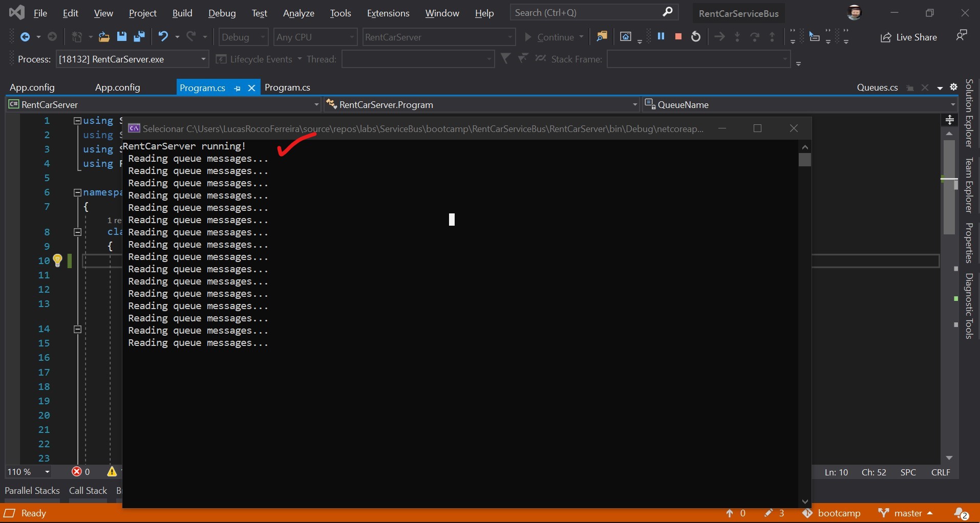Collapse the class block at line 8
Viewport: 980px width, 523px height.
pos(78,232)
